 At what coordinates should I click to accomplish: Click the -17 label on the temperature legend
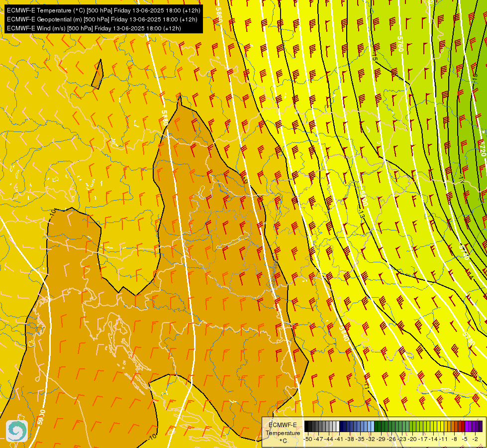click(x=424, y=439)
